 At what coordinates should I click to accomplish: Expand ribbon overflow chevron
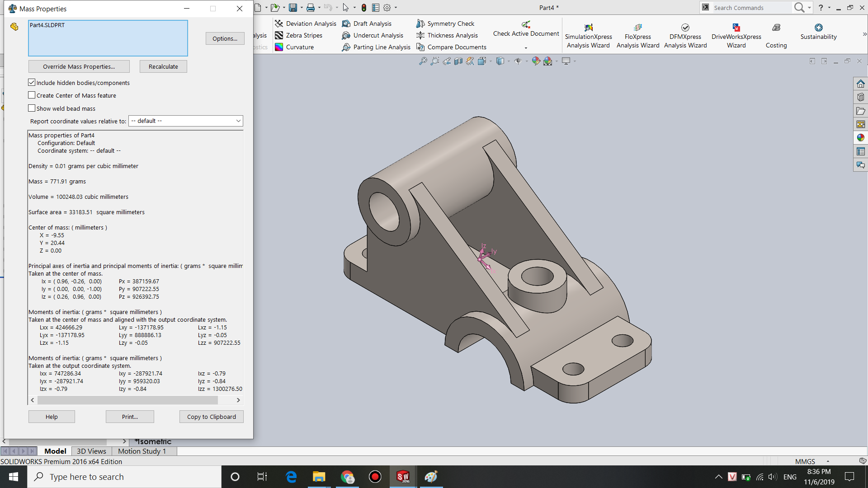(x=864, y=34)
